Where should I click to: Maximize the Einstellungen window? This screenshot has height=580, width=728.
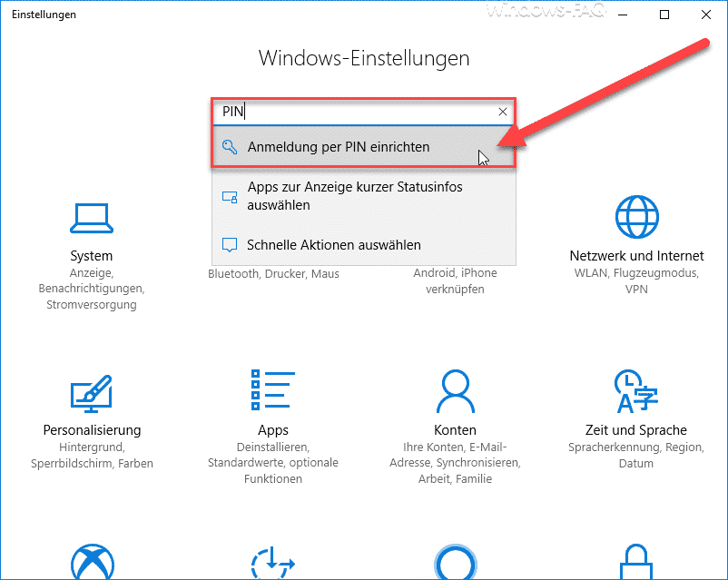(664, 15)
